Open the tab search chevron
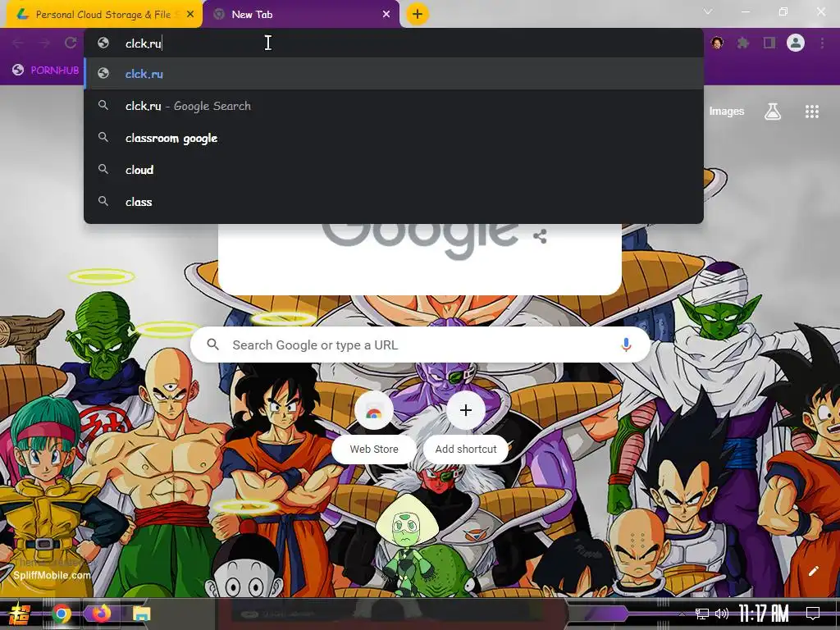This screenshot has height=630, width=840. 708,11
